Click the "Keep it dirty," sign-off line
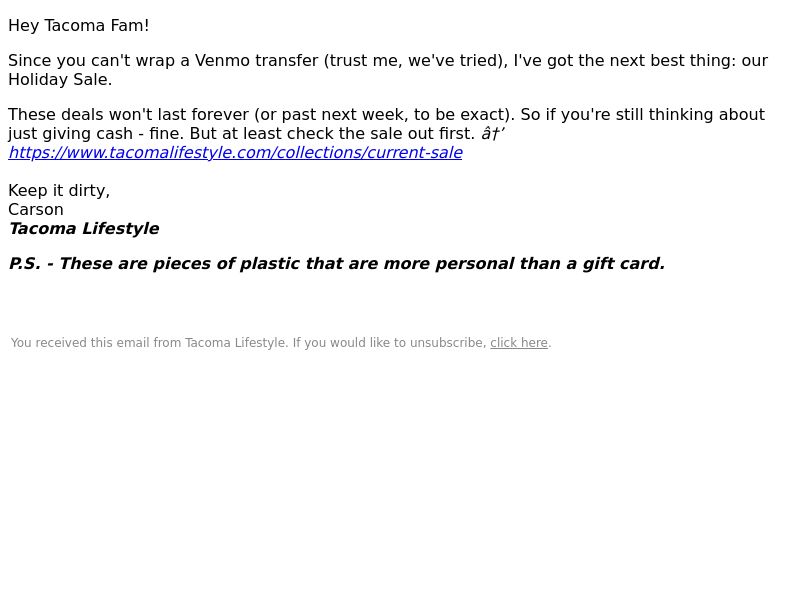The height and width of the screenshot is (600, 800). 59,191
